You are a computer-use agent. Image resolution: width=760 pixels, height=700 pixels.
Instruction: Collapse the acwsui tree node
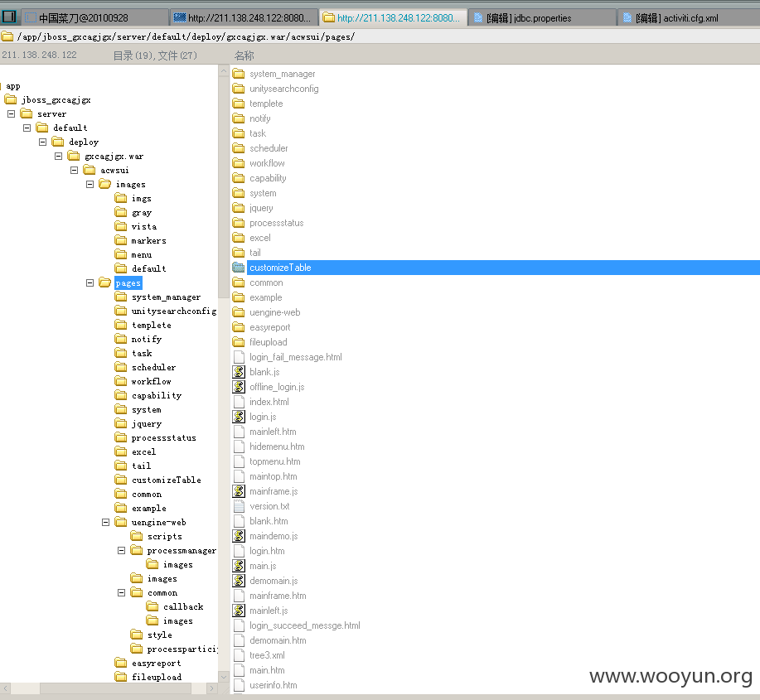(74, 170)
